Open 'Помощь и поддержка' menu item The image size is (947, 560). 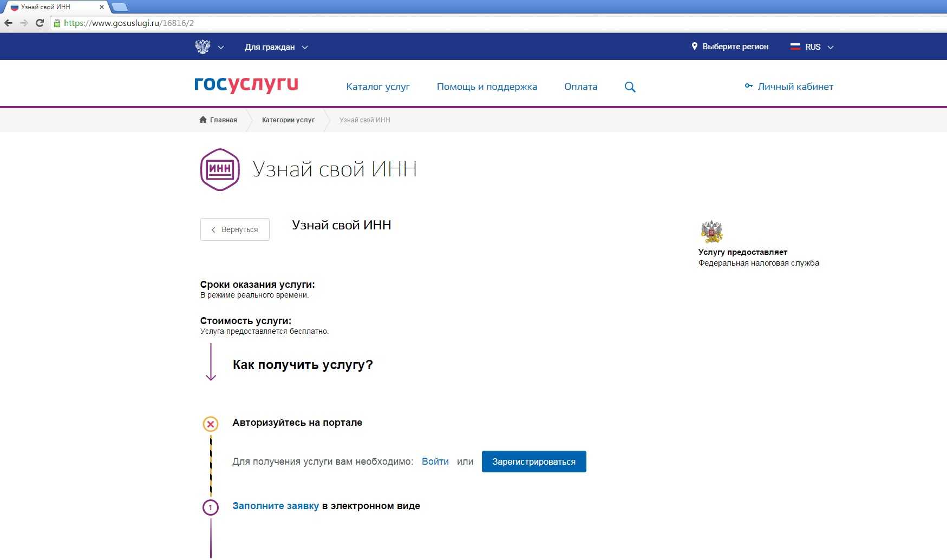pos(487,87)
